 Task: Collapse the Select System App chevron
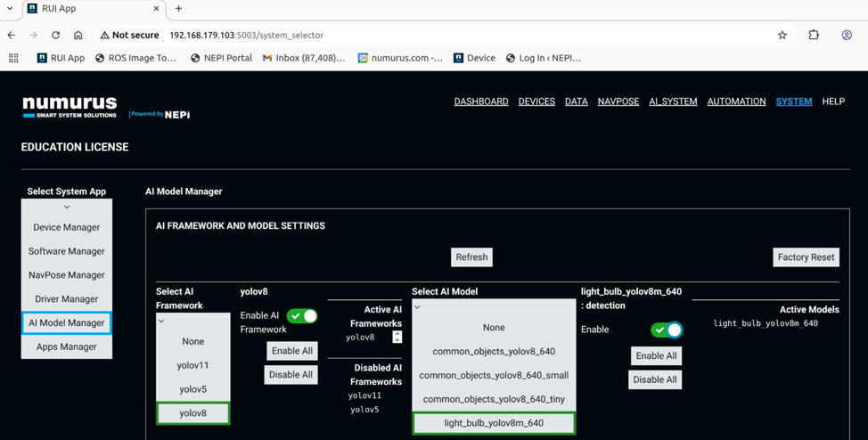[x=67, y=207]
